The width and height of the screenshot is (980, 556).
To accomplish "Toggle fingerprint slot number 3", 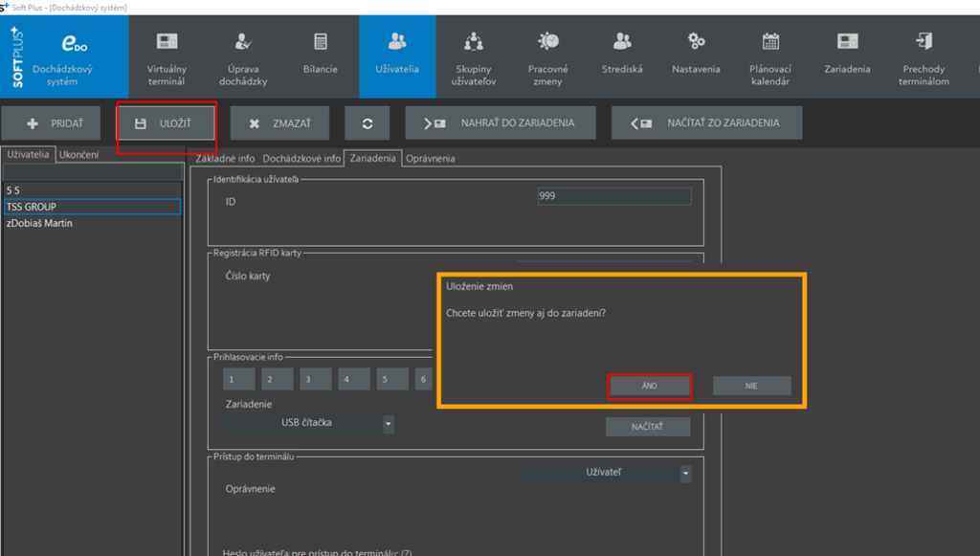I will 316,380.
